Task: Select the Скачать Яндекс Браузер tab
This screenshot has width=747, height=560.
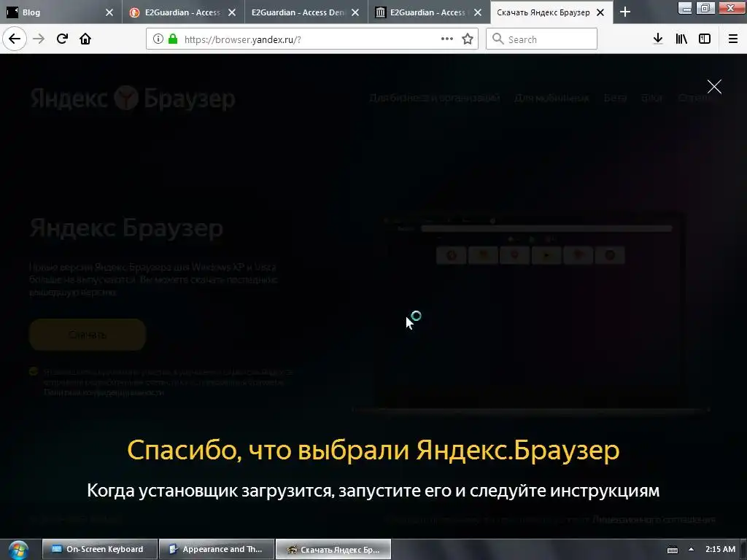Action: (543, 12)
